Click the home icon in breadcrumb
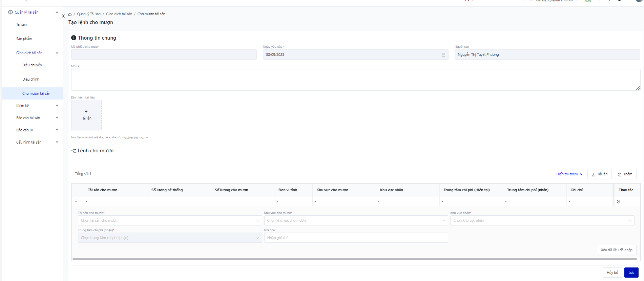The image size is (644, 281). pos(70,14)
